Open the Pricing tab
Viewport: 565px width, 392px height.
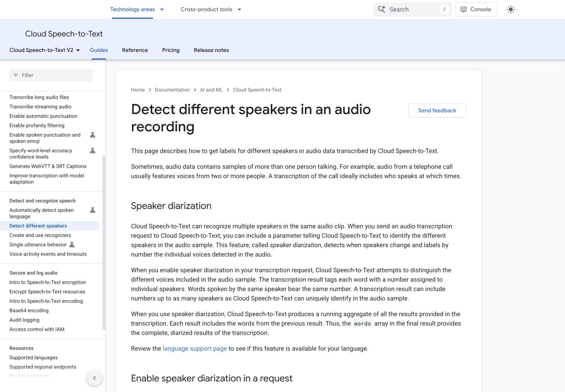[x=171, y=50]
